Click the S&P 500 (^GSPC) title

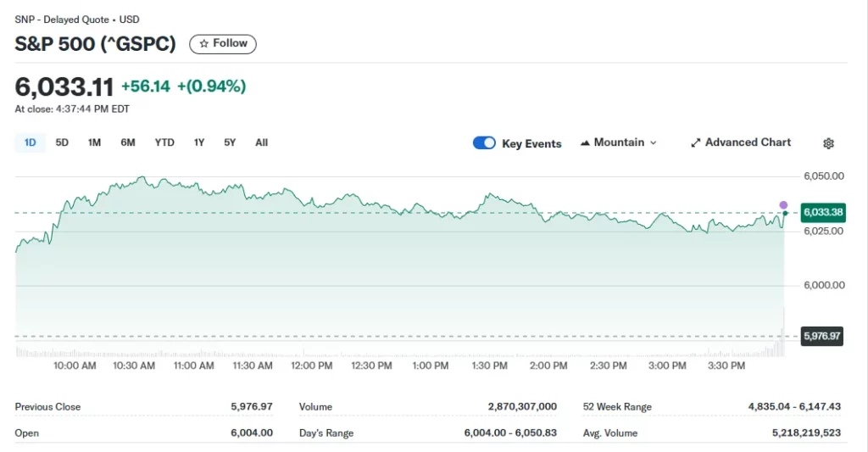click(x=95, y=44)
